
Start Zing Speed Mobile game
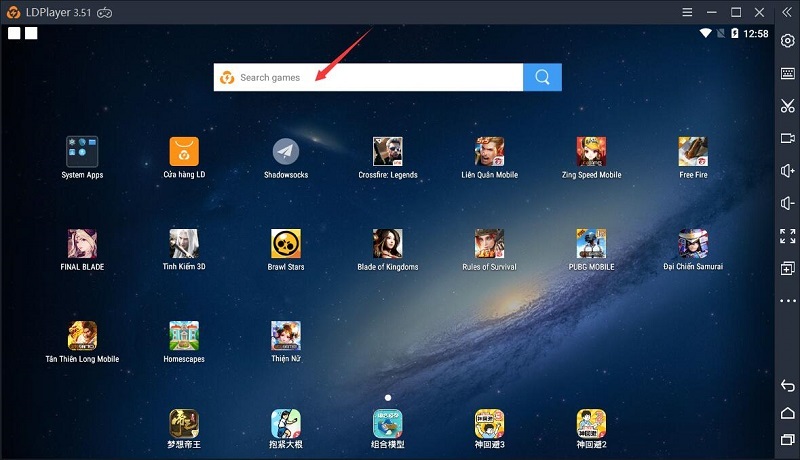point(591,151)
